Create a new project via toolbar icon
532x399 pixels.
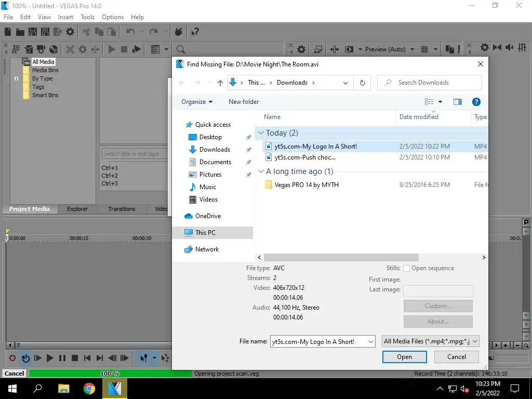(x=8, y=32)
